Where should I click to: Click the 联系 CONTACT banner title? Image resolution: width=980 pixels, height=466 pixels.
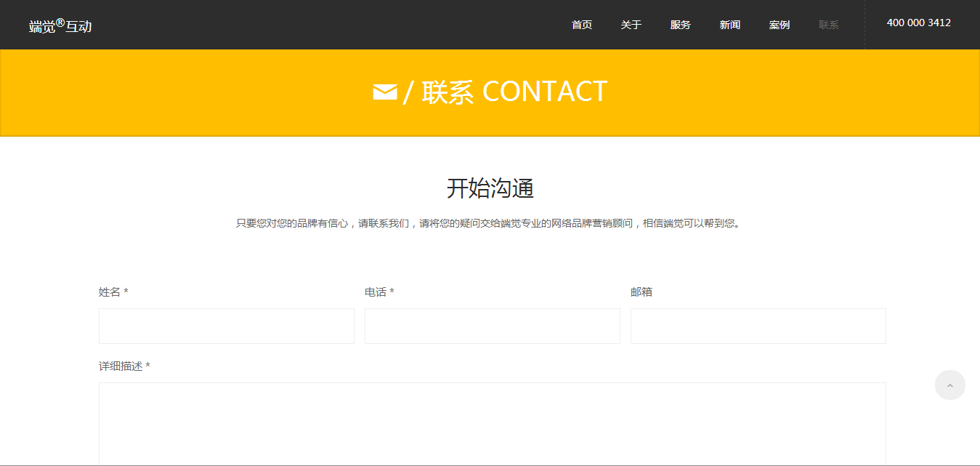[514, 92]
